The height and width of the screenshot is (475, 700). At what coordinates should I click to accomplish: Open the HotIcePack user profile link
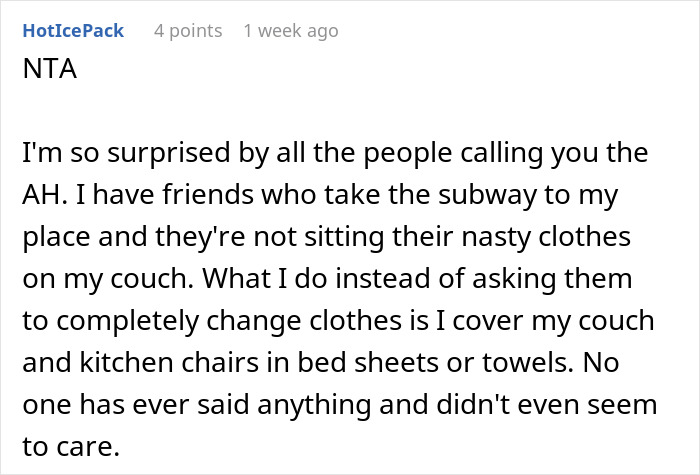[x=72, y=31]
